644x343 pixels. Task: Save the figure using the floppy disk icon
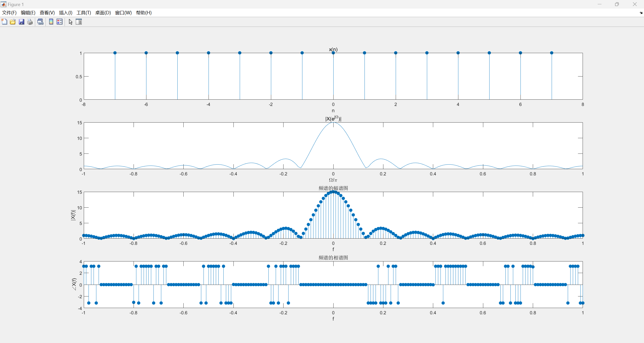coord(21,22)
